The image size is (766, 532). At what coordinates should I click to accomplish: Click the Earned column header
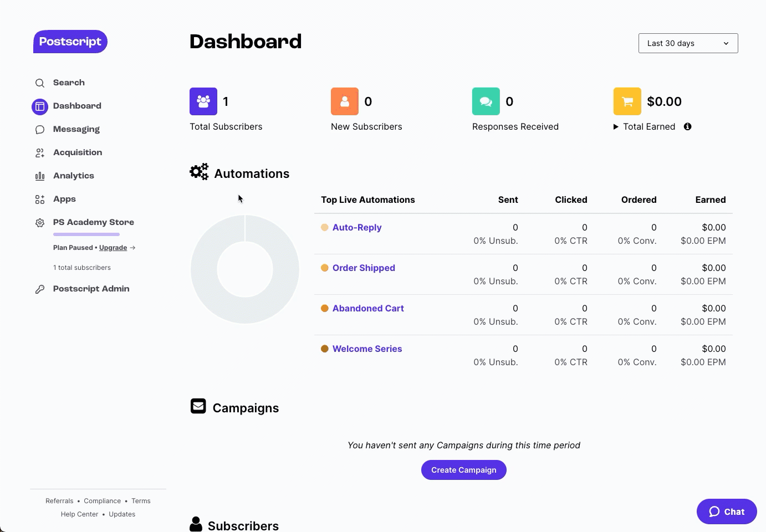(711, 199)
